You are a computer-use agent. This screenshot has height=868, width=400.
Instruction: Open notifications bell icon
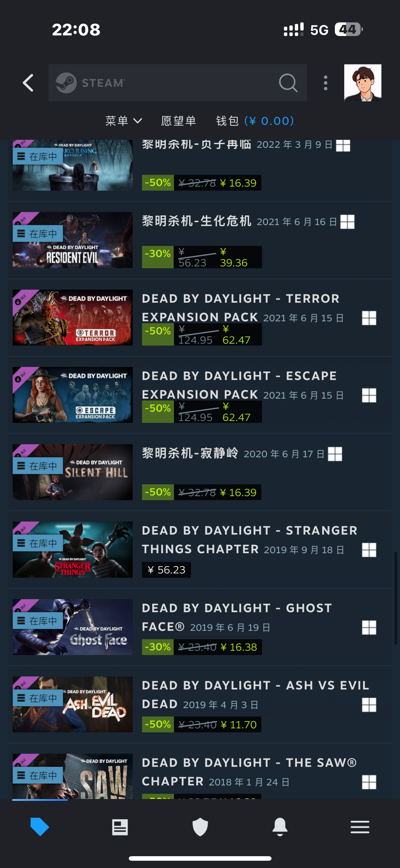280,827
